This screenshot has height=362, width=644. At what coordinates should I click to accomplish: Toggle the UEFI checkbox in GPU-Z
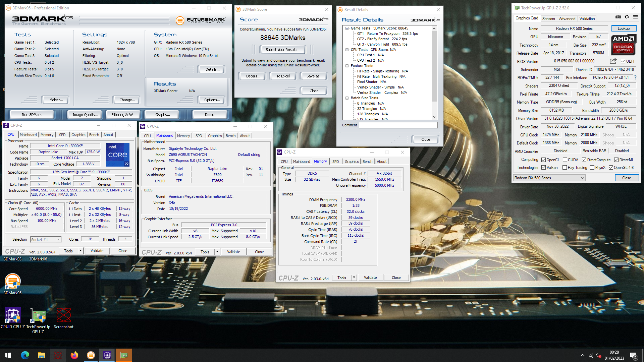(x=623, y=61)
